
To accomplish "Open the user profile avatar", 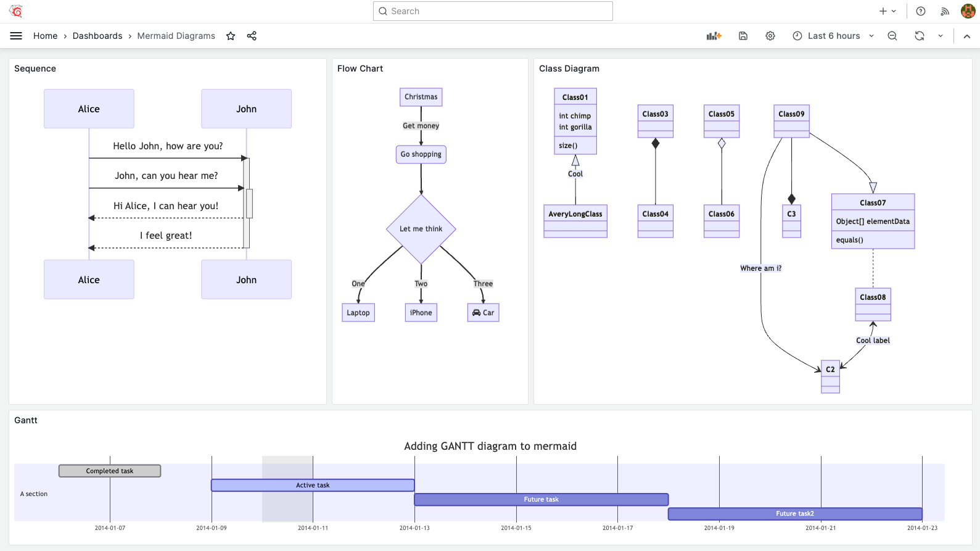I will coord(968,11).
